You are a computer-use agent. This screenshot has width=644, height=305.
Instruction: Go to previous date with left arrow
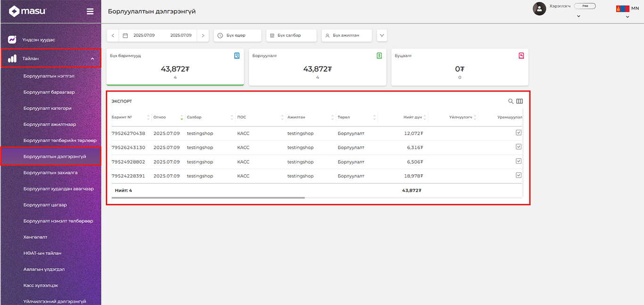(113, 35)
